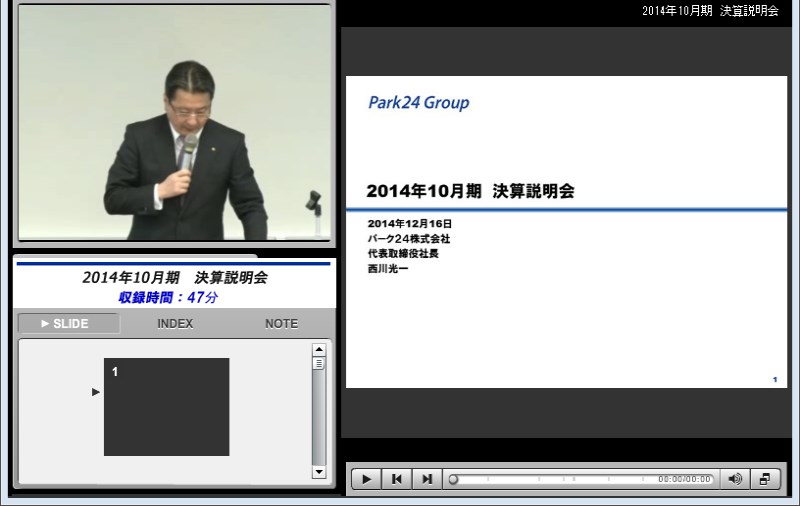Image resolution: width=800 pixels, height=506 pixels.
Task: Click the slide list scrollbar thumb
Action: point(319,363)
